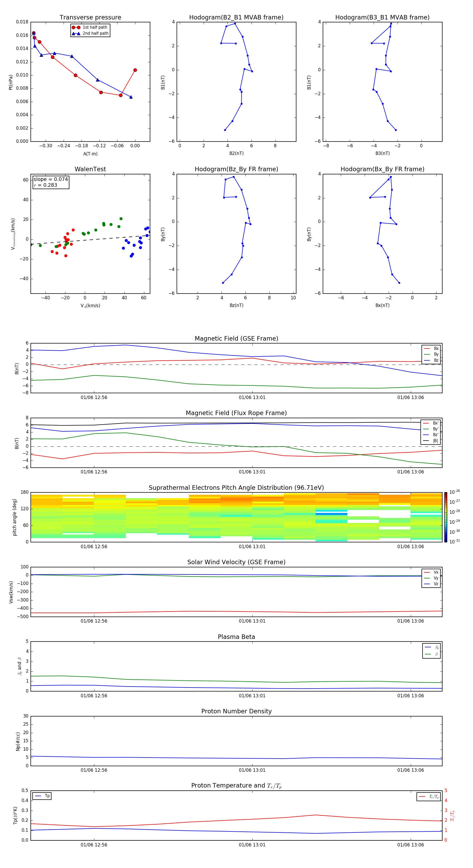
Task: Click the 'Vsw(km/s)' axis label
Action: click(11, 592)
